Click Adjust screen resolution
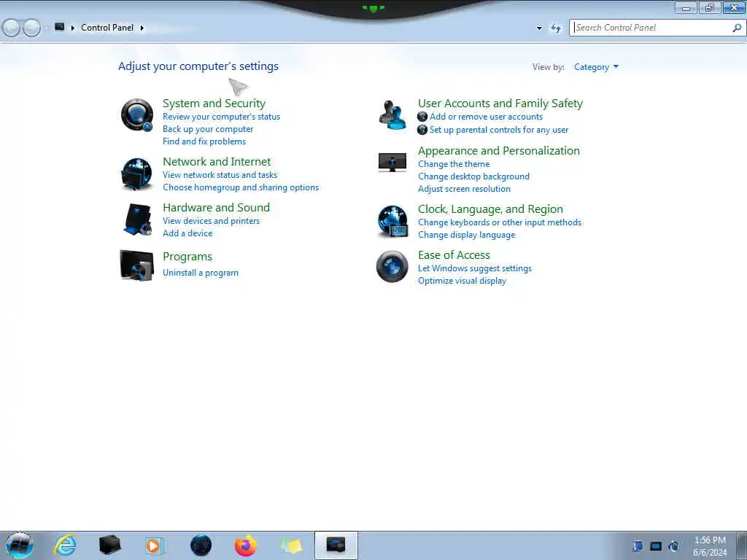The height and width of the screenshot is (560, 747). pos(464,189)
